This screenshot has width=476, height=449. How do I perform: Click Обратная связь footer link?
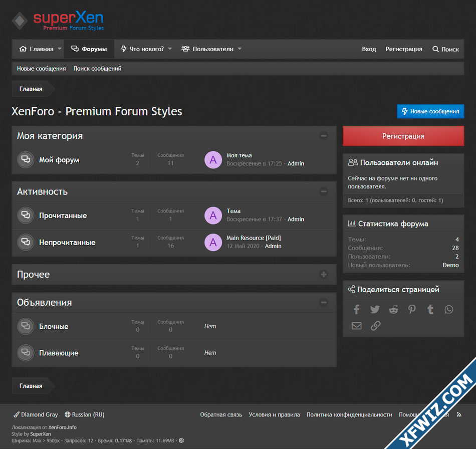[x=221, y=415]
